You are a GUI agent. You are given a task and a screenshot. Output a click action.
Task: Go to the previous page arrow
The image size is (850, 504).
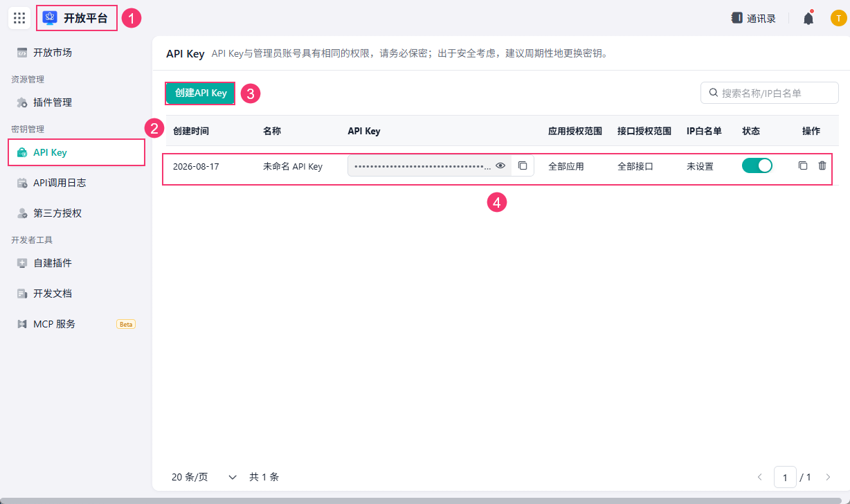point(760,477)
